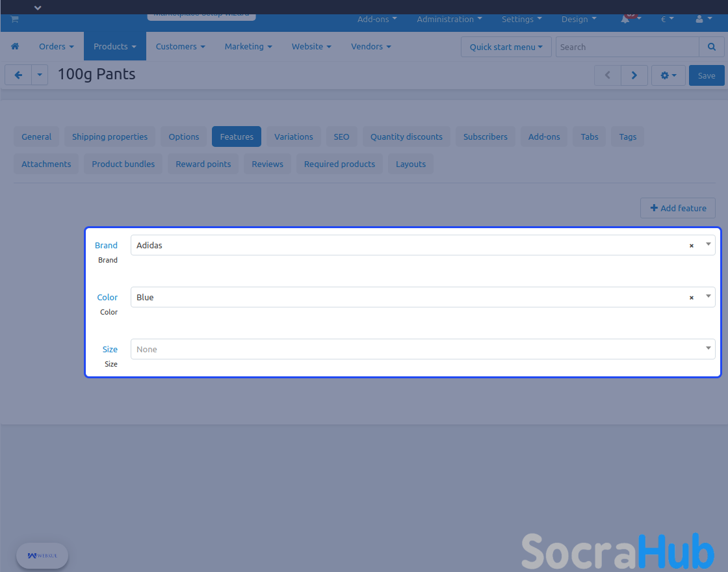Open the Brand dropdown list
Screen dimensions: 728x572
(708, 245)
